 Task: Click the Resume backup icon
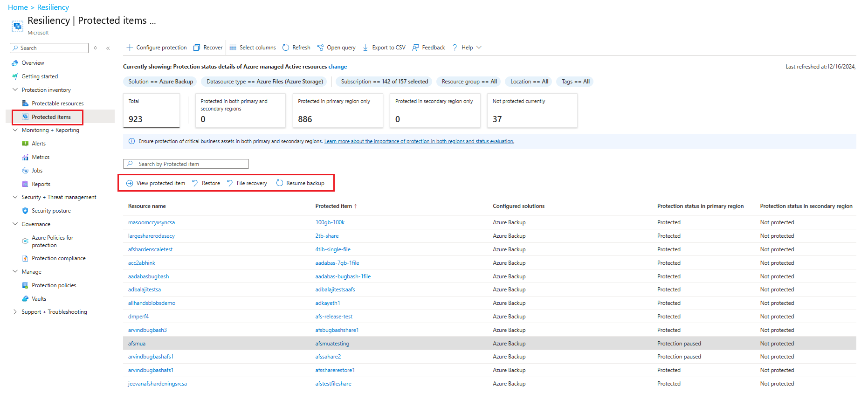click(280, 183)
